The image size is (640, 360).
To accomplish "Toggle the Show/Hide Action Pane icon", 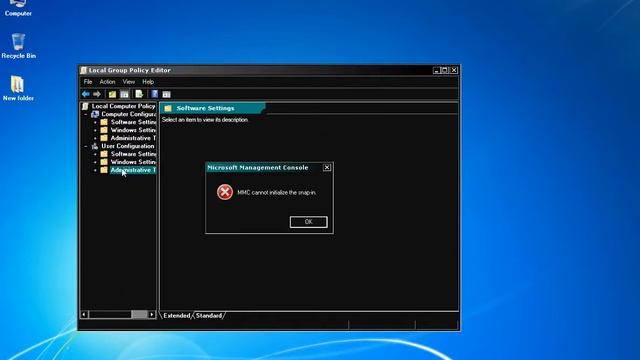I will [x=167, y=95].
